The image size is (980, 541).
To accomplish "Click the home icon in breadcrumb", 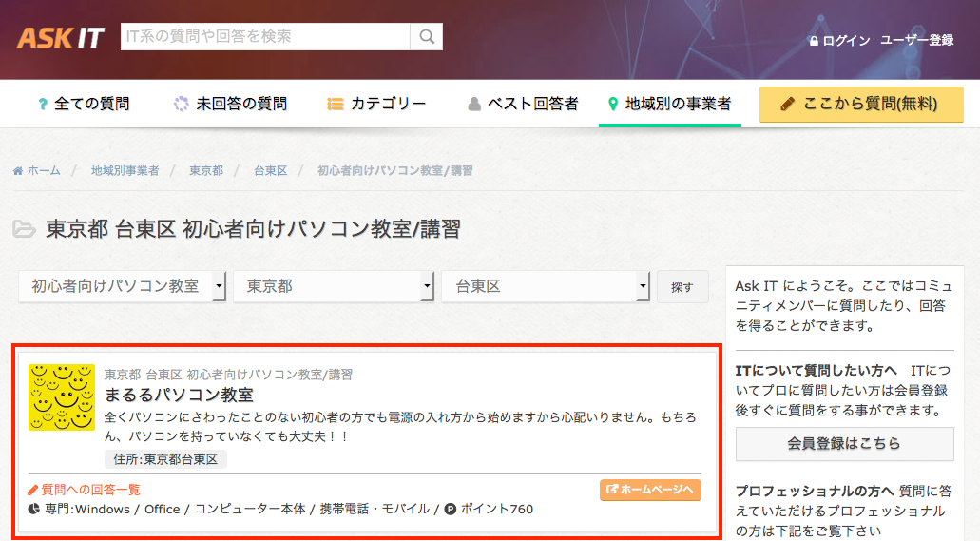I will 17,171.
